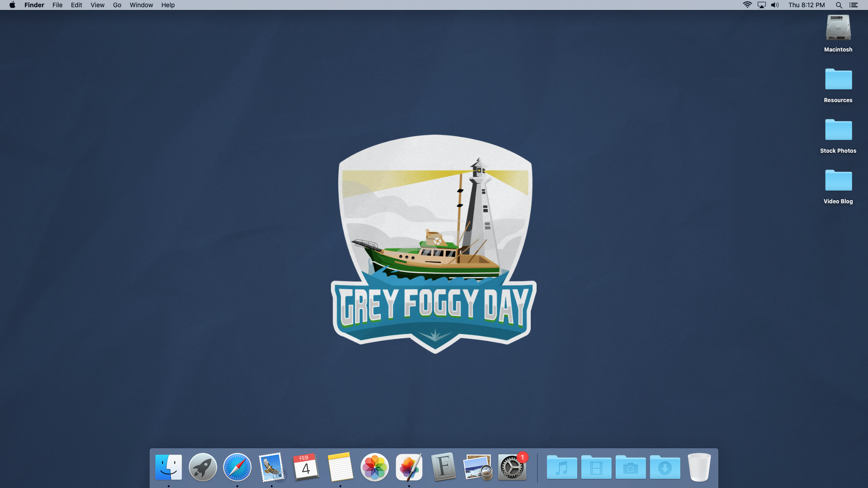Image resolution: width=868 pixels, height=488 pixels.
Task: Open the Notes app in dock
Action: tap(340, 467)
